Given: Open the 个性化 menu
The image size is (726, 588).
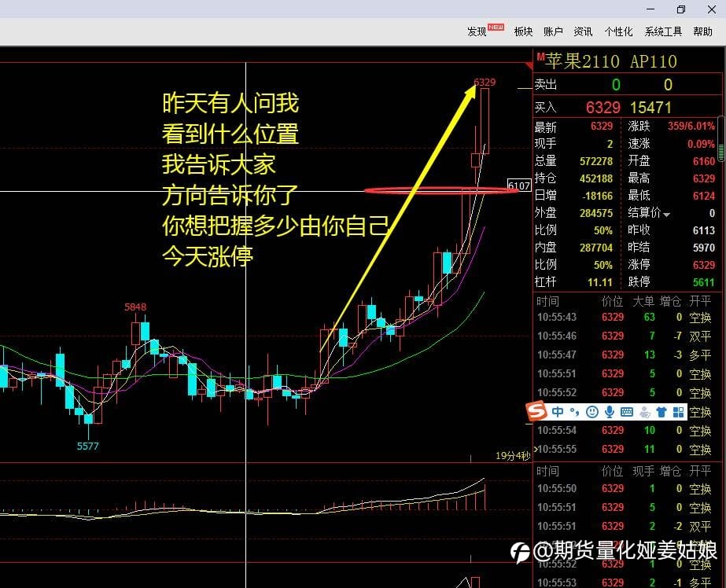Looking at the screenshot, I should point(618,31).
